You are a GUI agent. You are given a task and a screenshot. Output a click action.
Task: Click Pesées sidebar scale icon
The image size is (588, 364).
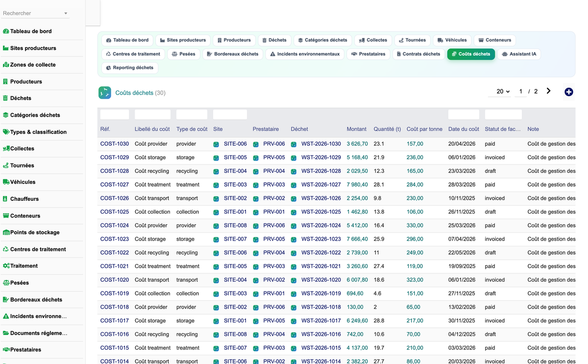tap(6, 283)
